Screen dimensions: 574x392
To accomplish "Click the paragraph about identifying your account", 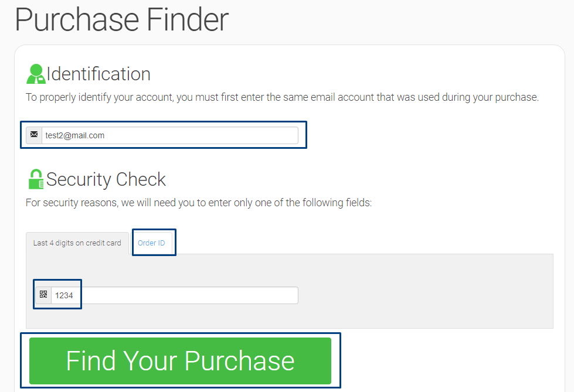I will click(281, 97).
